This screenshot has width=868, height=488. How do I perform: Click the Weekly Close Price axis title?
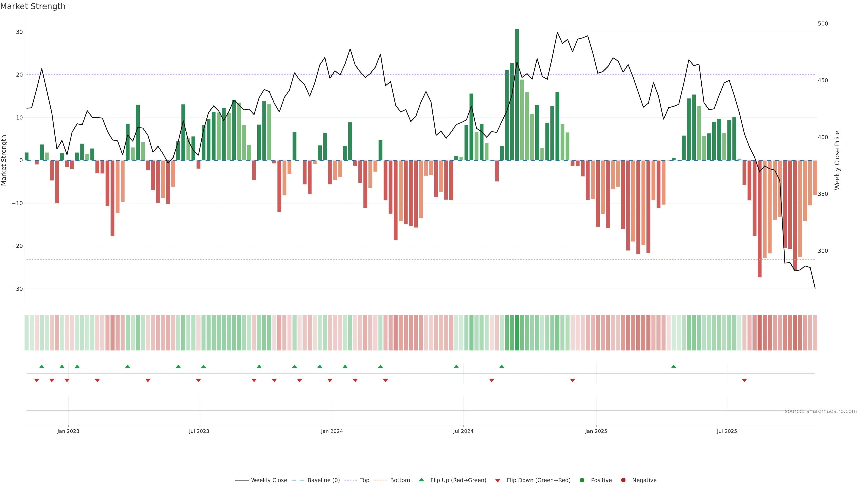pyautogui.click(x=837, y=160)
